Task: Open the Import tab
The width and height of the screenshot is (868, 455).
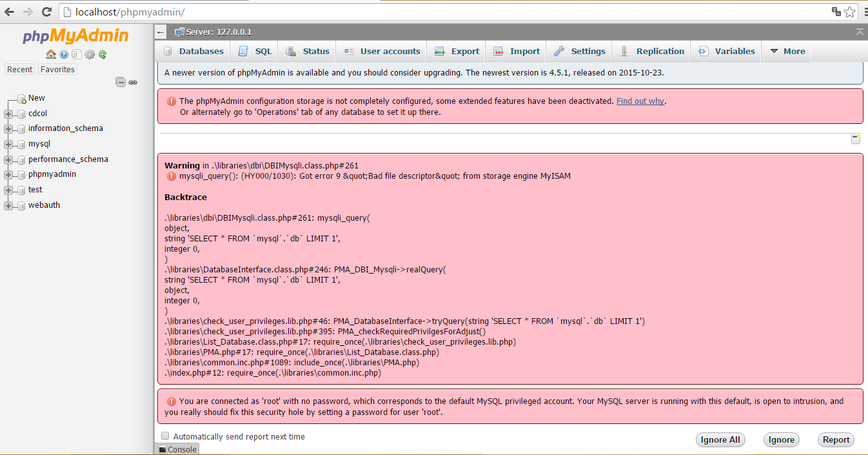Action: [516, 52]
